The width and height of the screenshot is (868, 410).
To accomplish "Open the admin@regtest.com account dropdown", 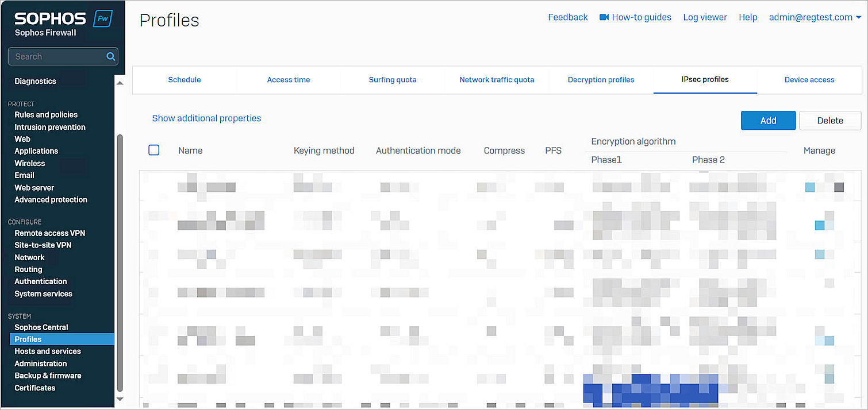I will [815, 17].
